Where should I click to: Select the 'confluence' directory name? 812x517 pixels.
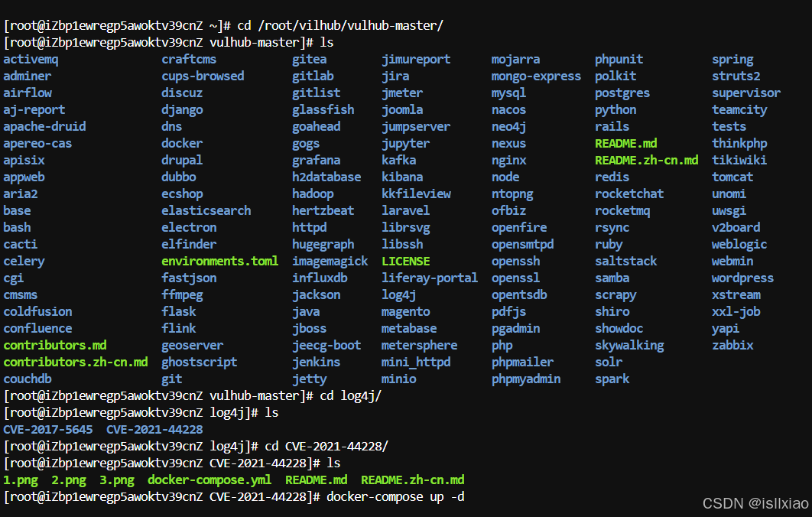click(x=37, y=328)
